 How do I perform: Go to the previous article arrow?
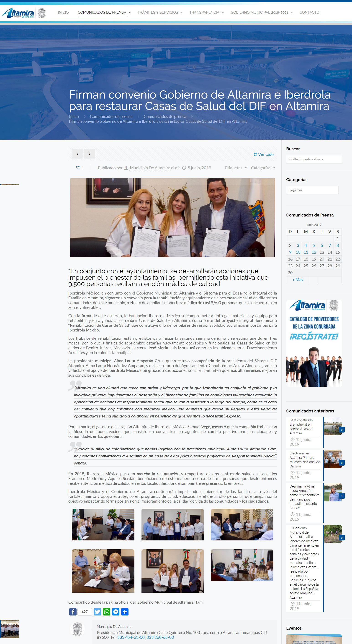click(x=77, y=154)
